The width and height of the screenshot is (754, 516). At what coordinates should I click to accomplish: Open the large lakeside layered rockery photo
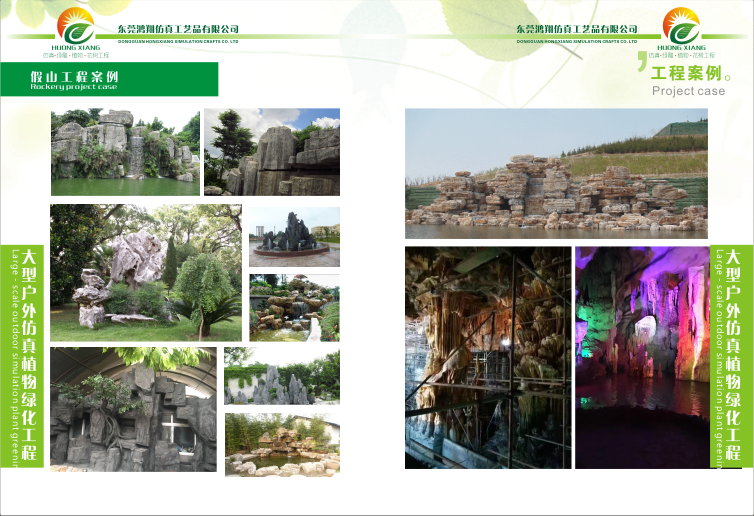click(556, 174)
